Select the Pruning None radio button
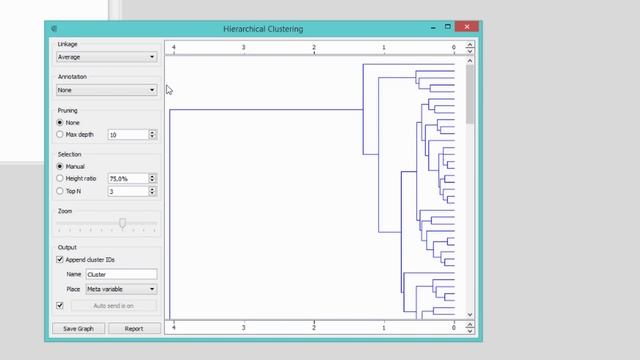 tap(60, 122)
